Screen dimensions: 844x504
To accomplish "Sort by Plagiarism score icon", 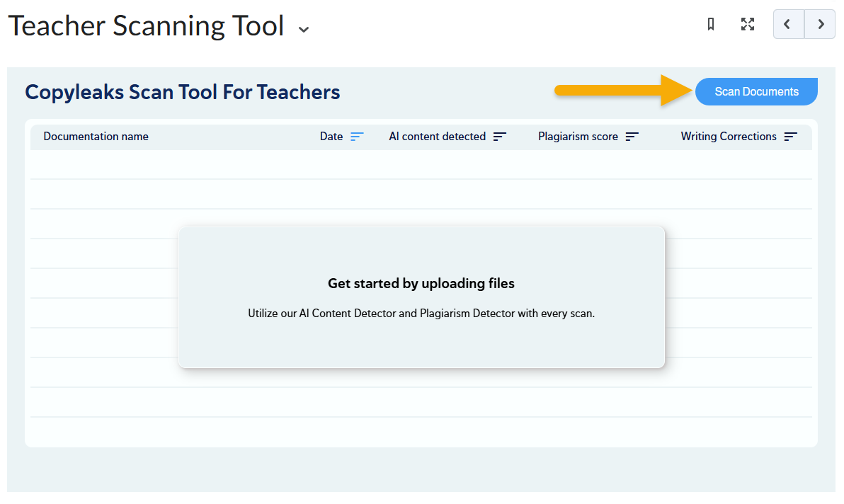I will pos(632,137).
